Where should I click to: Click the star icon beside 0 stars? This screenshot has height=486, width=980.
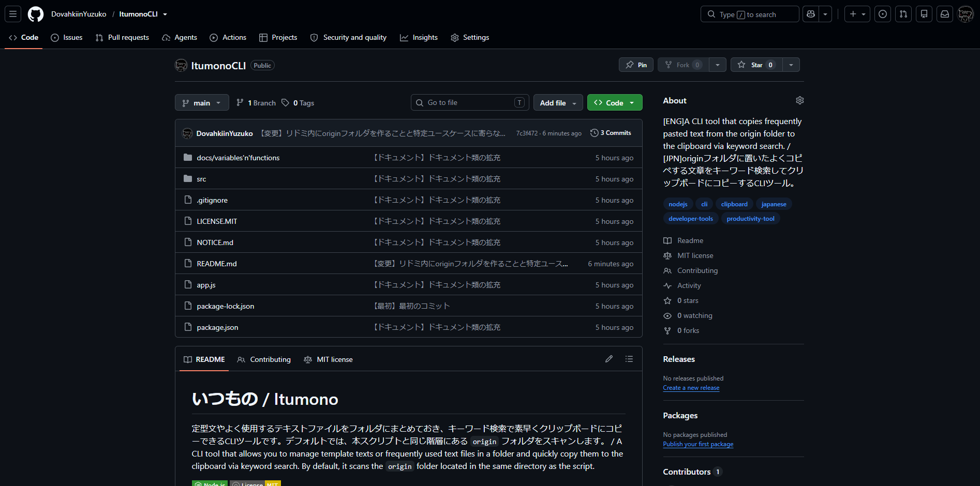coord(667,300)
